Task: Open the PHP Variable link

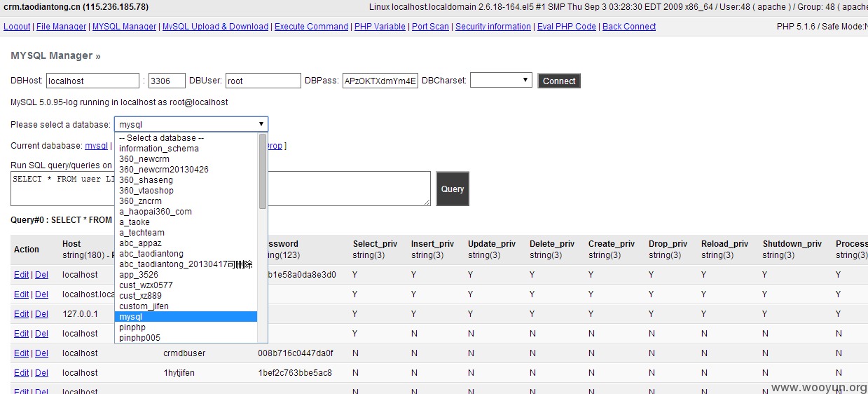Action: (380, 27)
